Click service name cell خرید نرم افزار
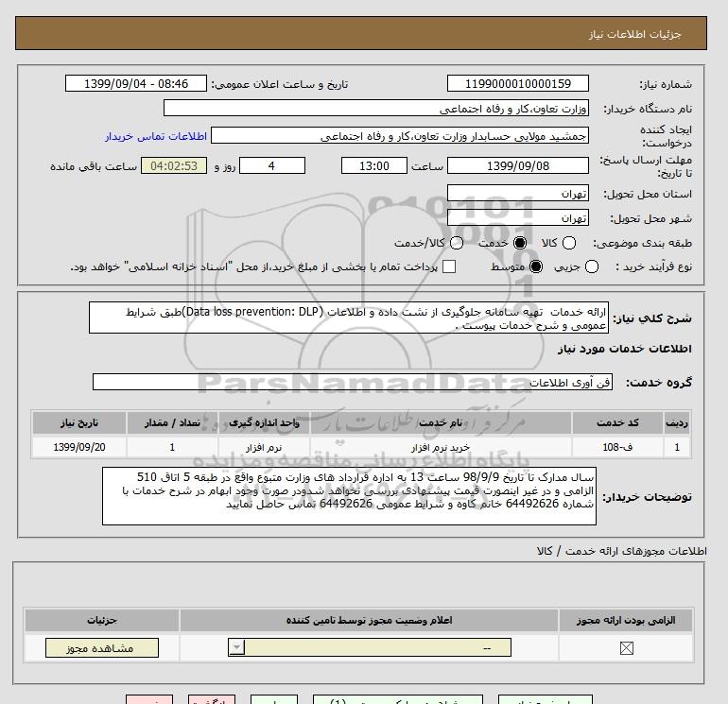The image size is (728, 704). coord(441,447)
